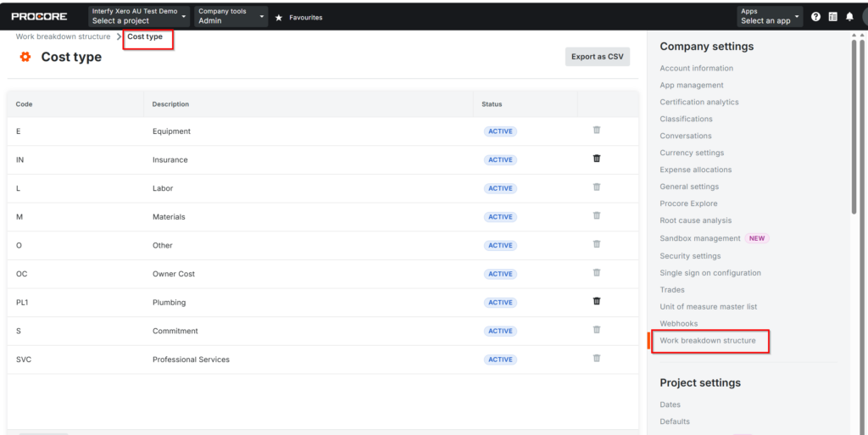Delete the Equipment cost type
The image size is (868, 435).
(x=597, y=130)
